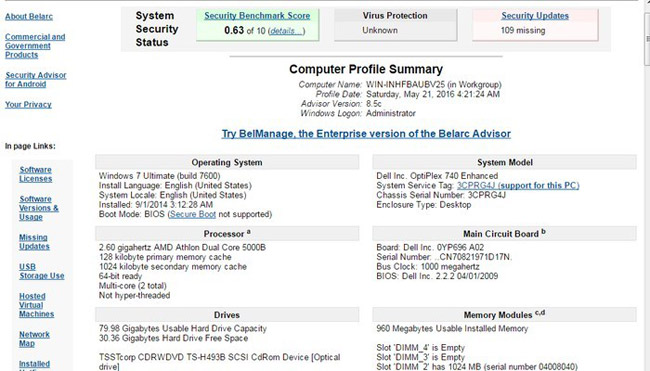Open the benchmark score details link
The image size is (650, 371).
(x=286, y=31)
